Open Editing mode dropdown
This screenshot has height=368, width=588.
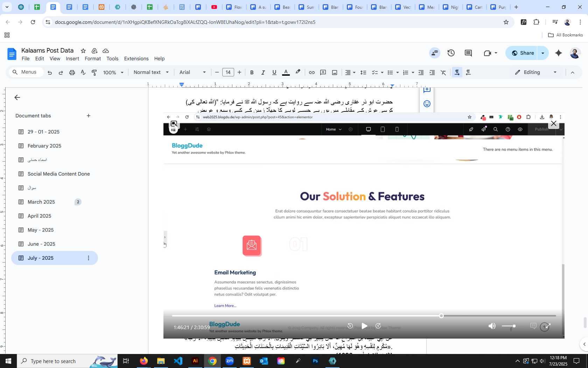[x=536, y=73]
